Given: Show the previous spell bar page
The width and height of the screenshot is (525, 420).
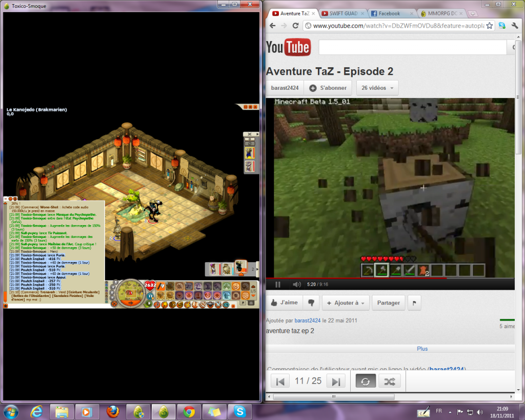Looking at the screenshot, I should click(x=253, y=286).
